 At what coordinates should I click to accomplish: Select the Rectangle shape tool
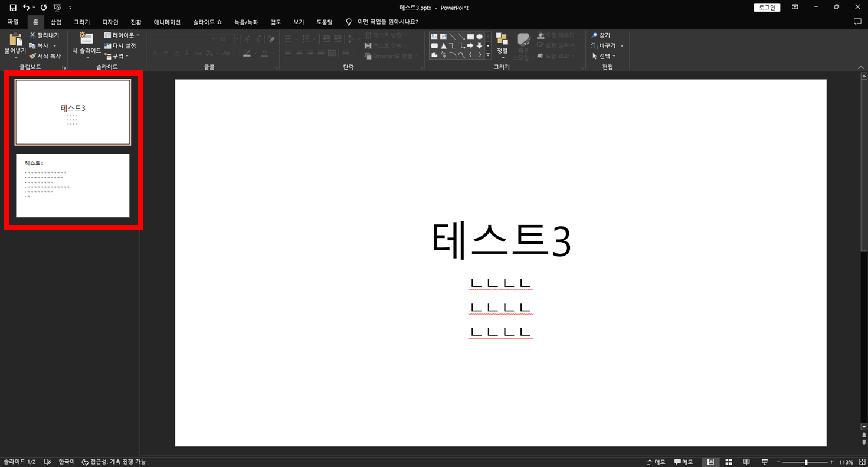pos(471,37)
